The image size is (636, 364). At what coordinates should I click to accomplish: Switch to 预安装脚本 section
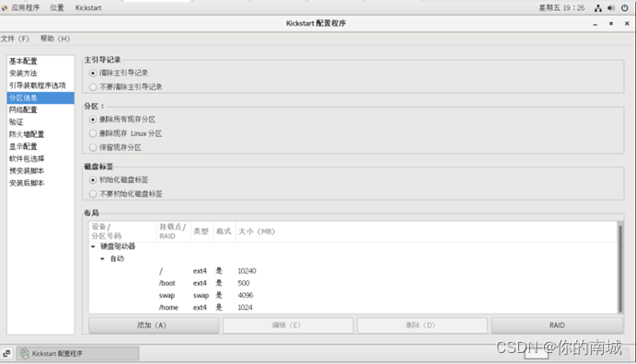click(40, 170)
